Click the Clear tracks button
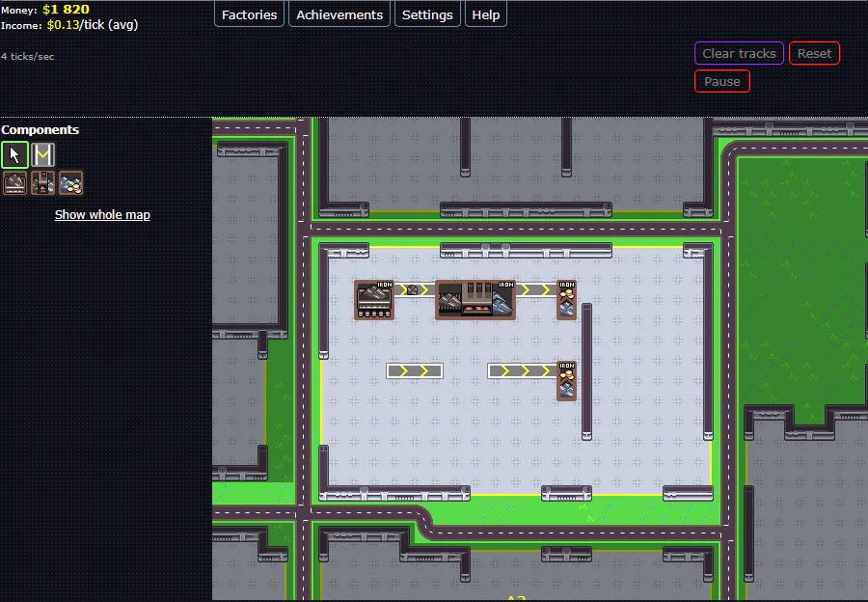 (739, 53)
